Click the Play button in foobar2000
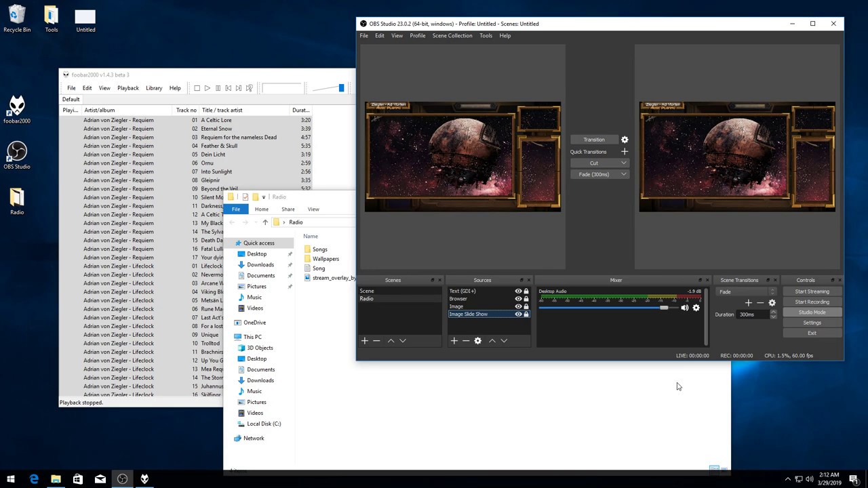 [208, 88]
